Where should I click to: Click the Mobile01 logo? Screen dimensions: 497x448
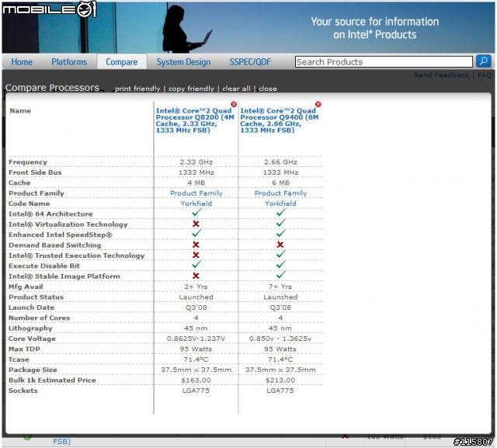(x=49, y=9)
